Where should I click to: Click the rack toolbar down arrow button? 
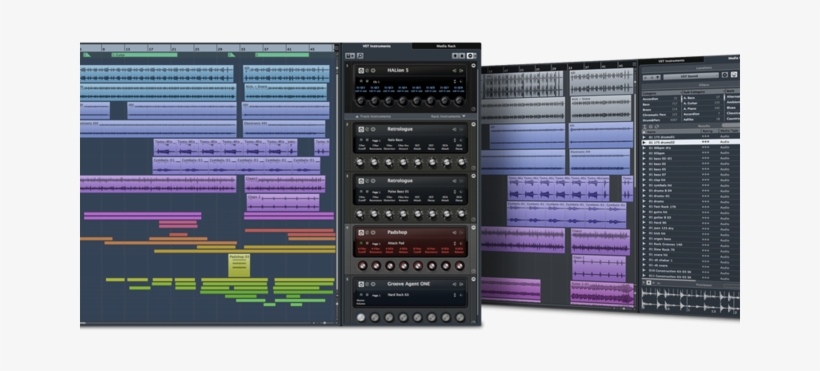click(x=462, y=56)
